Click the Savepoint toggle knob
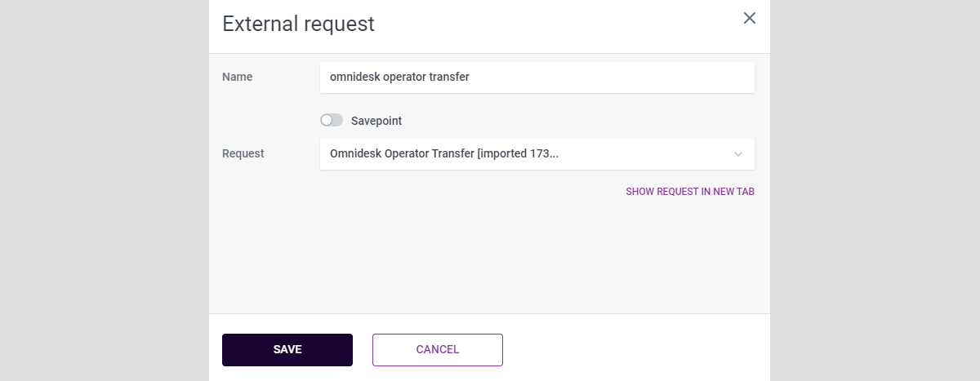980x381 pixels. pos(327,121)
